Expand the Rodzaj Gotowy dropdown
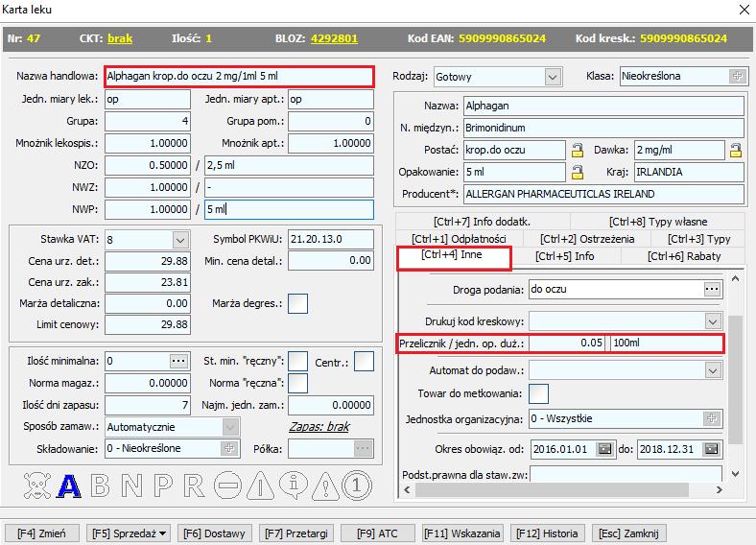 pyautogui.click(x=553, y=77)
